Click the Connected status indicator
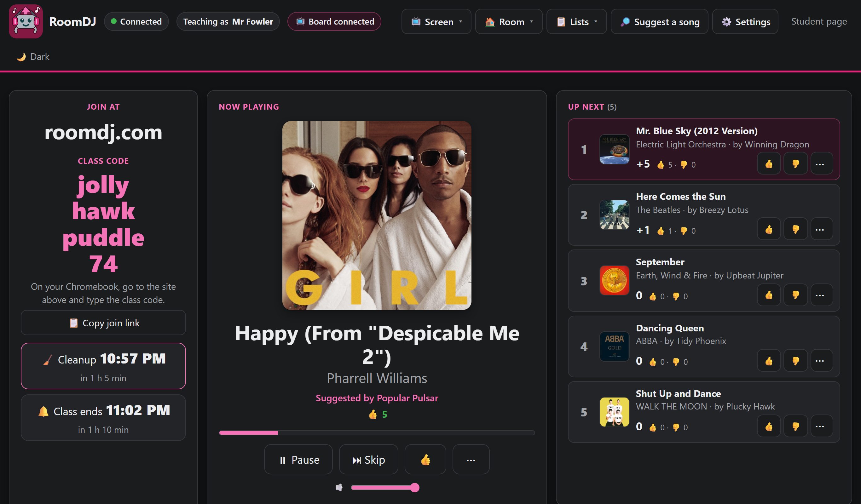Screen dimensions: 861x504 [136, 21]
